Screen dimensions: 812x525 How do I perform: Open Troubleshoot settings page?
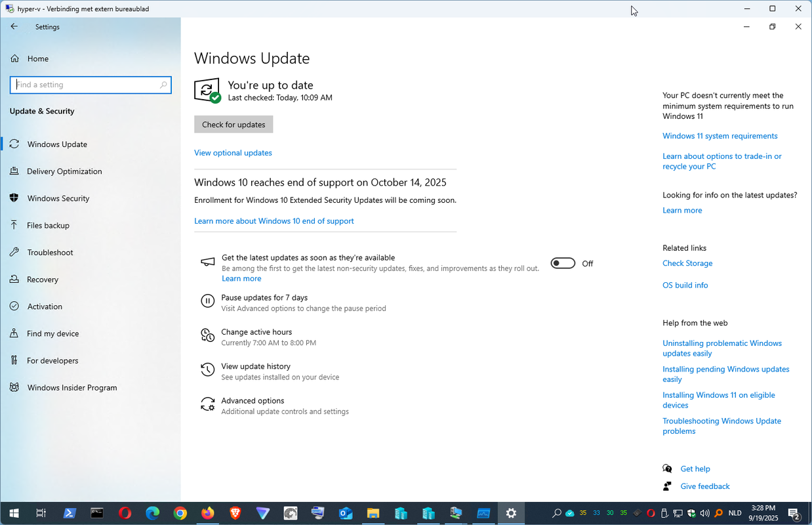[50, 253]
